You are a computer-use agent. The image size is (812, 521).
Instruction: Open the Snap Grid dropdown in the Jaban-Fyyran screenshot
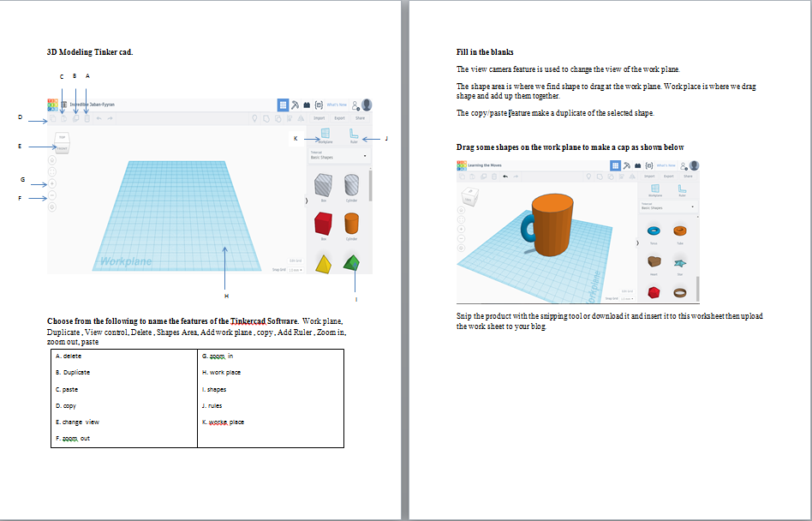[296, 270]
